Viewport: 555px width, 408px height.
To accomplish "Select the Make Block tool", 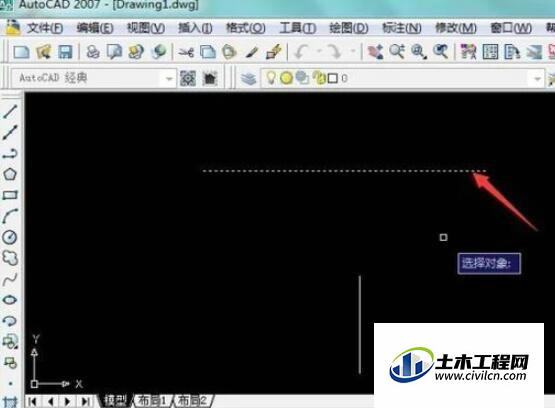I will (x=10, y=363).
